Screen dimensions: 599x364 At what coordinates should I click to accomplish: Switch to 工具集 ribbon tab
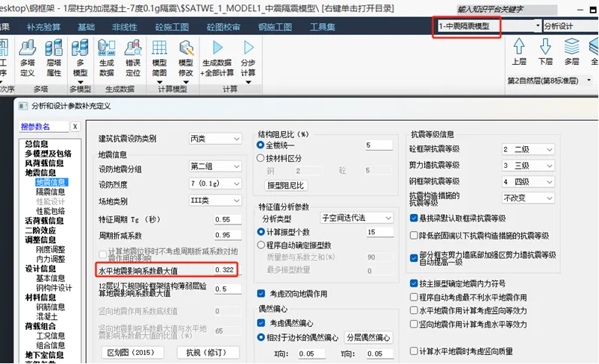[x=323, y=27]
